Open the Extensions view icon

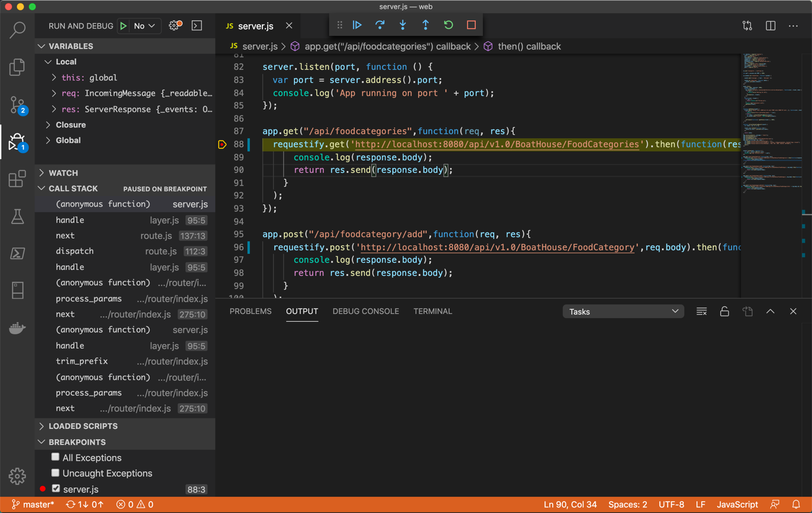point(17,179)
